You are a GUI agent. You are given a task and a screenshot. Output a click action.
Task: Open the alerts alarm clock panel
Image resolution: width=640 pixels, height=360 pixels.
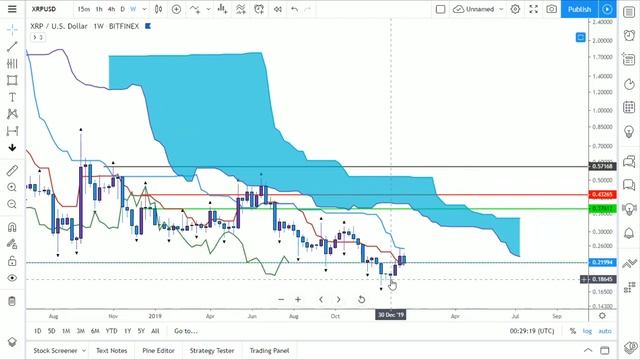(x=629, y=36)
